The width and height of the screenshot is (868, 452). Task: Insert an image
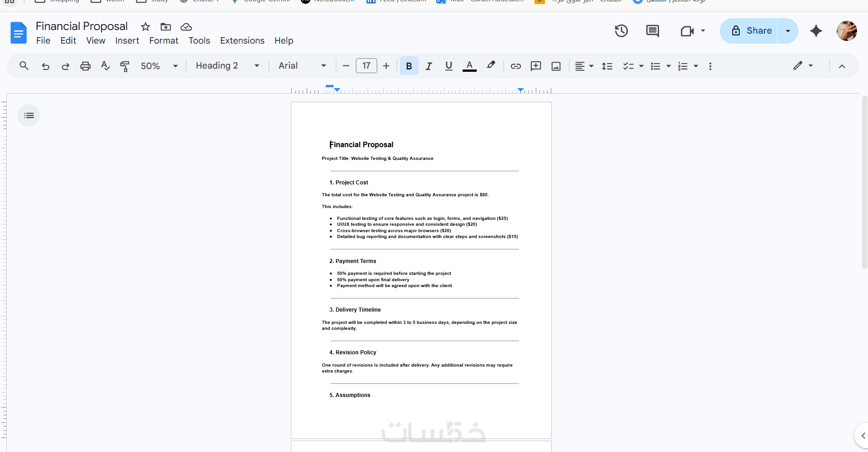pos(556,66)
